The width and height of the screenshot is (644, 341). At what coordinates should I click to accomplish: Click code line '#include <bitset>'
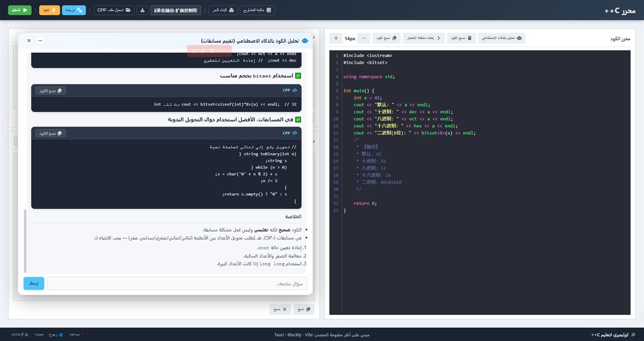[365, 62]
